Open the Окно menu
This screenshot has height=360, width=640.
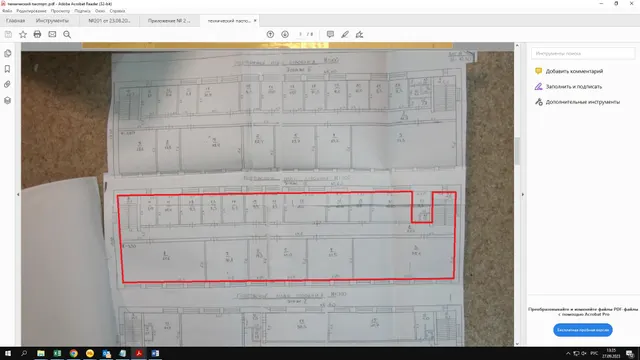click(x=100, y=11)
